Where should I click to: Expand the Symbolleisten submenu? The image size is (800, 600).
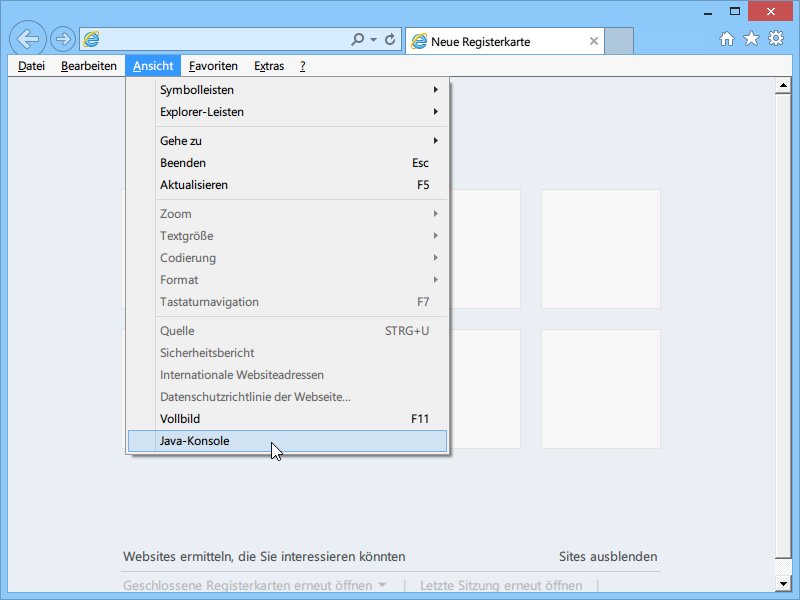coord(287,90)
